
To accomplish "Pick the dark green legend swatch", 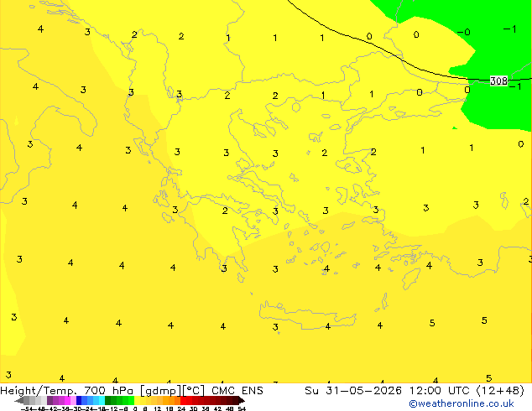I will click(x=108, y=400).
